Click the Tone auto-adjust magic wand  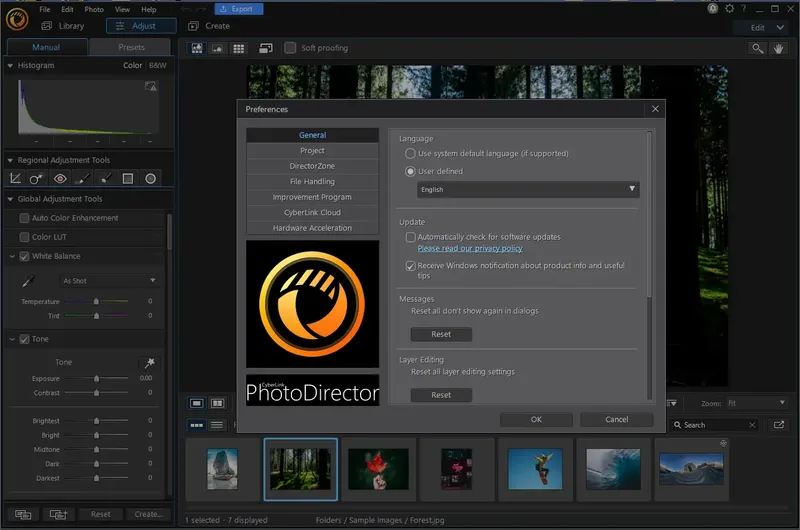point(150,362)
